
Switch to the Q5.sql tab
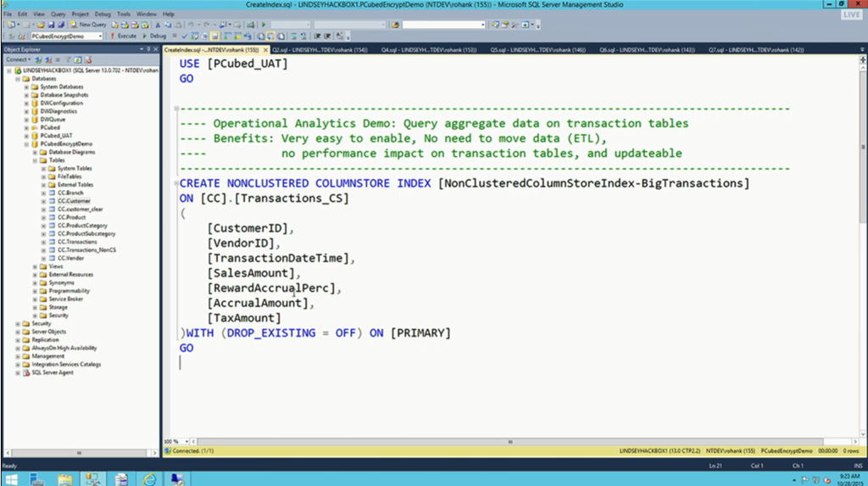point(538,50)
